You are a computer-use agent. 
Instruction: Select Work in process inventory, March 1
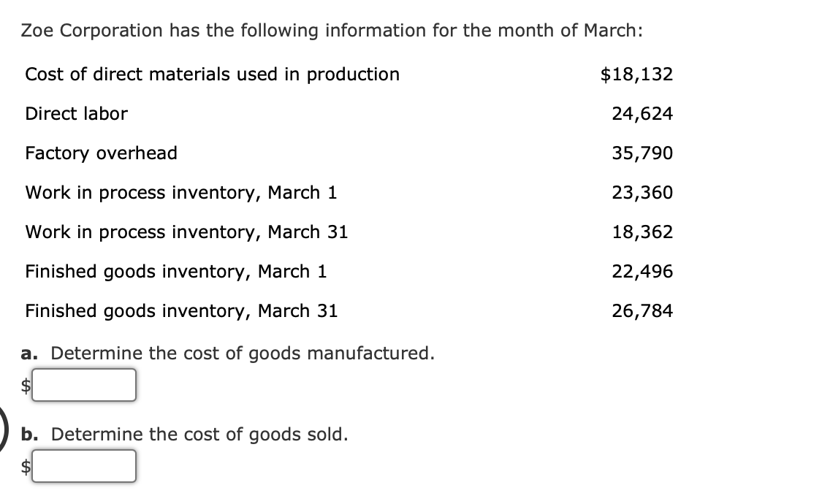click(181, 192)
